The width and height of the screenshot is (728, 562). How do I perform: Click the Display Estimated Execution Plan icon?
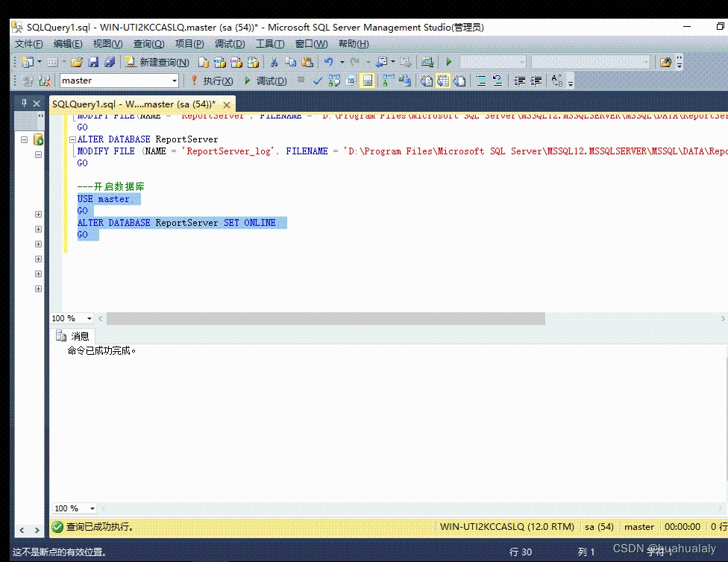[x=334, y=80]
